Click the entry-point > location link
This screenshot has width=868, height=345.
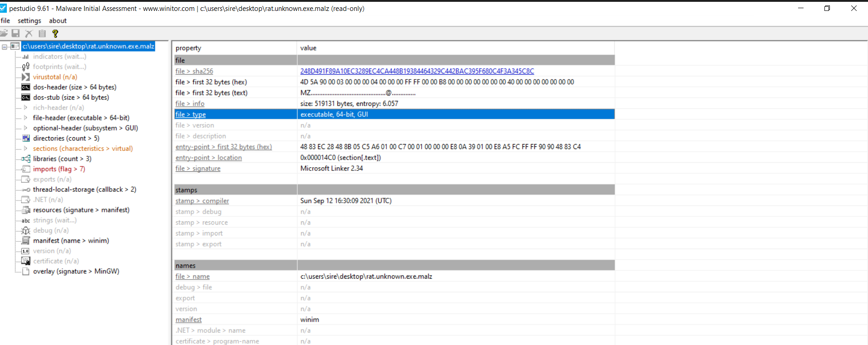click(208, 158)
